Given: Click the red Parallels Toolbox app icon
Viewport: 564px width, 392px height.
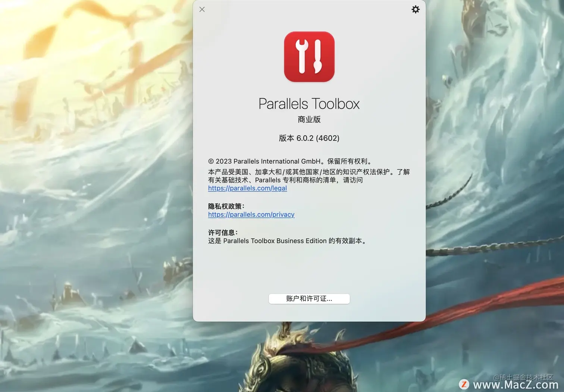Looking at the screenshot, I should click(309, 57).
